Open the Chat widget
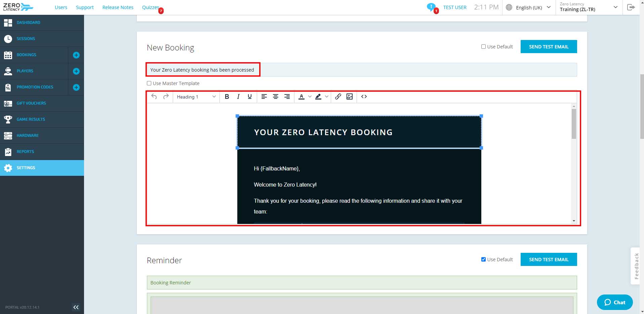 pyautogui.click(x=615, y=302)
